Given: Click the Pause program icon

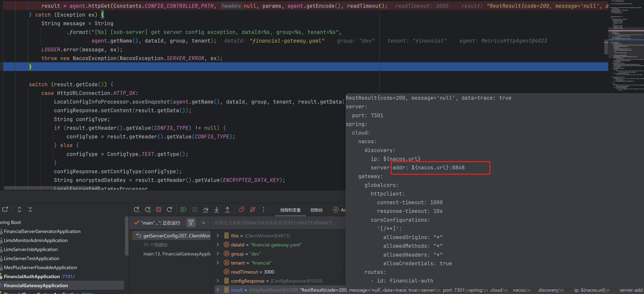Looking at the screenshot, I should pos(195,209).
